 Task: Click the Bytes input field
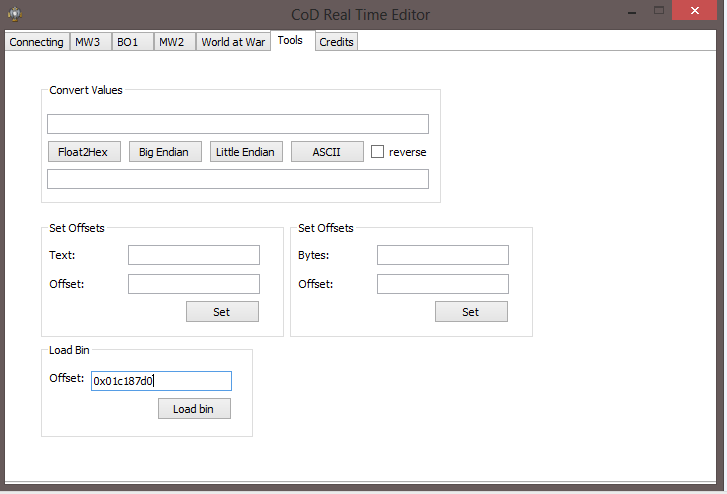[x=443, y=255]
